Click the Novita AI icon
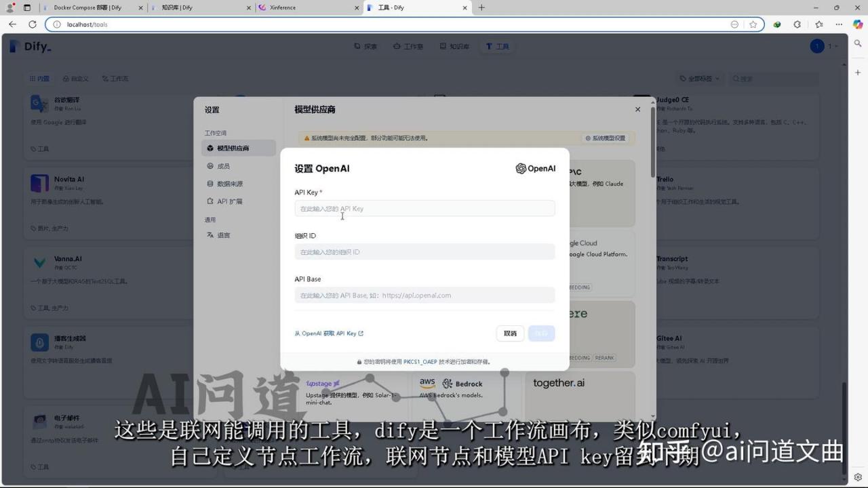Image resolution: width=868 pixels, height=488 pixels. (x=39, y=184)
